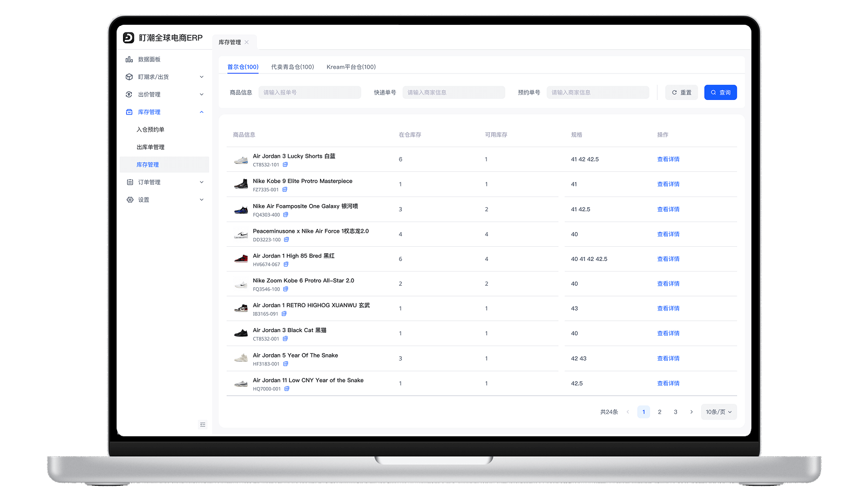
Task: Copy SKU code CT8532-101
Action: pyautogui.click(x=286, y=165)
